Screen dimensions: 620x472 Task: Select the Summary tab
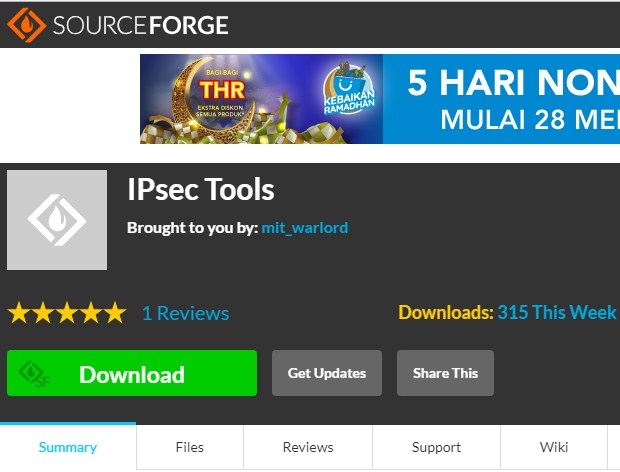68,447
